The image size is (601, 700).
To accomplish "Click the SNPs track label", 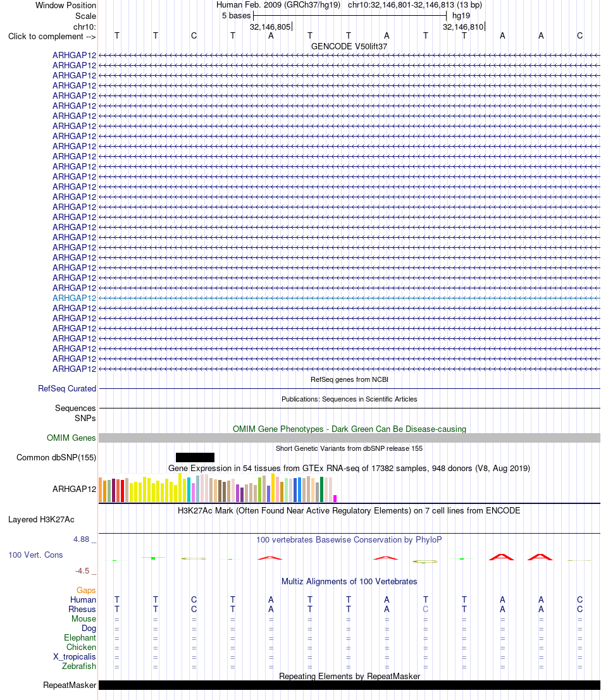I will [85, 419].
